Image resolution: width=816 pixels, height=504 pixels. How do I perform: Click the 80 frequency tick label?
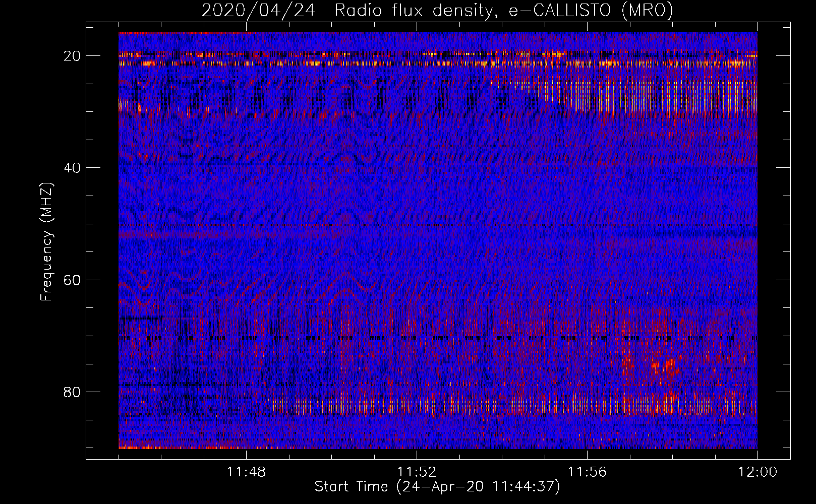[x=73, y=392]
